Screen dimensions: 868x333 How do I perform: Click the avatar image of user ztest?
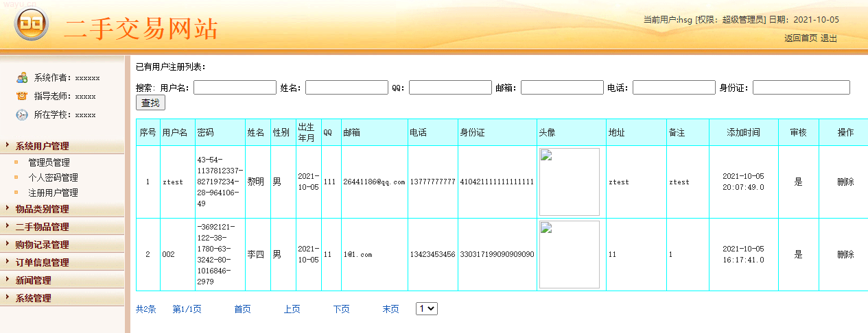570,182
